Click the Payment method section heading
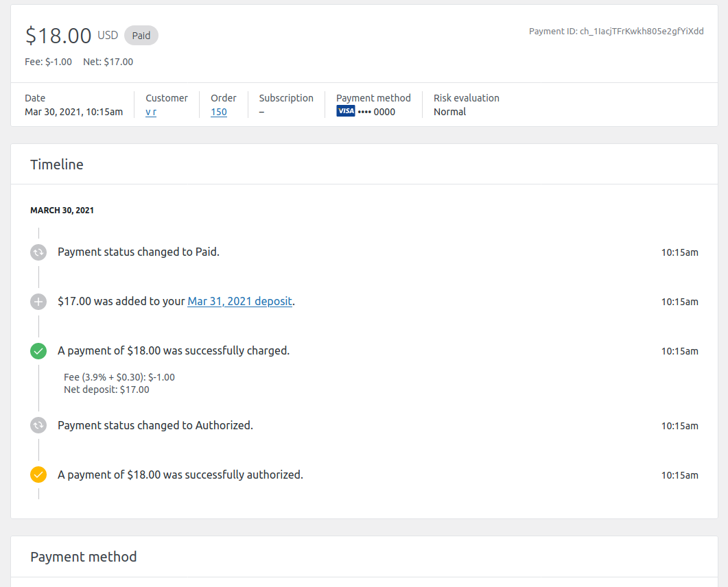 click(84, 557)
